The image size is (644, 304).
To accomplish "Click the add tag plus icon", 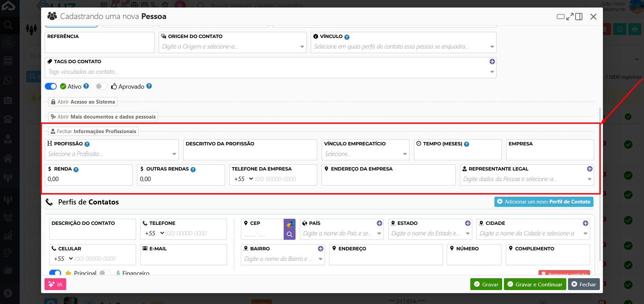I will [x=492, y=61].
